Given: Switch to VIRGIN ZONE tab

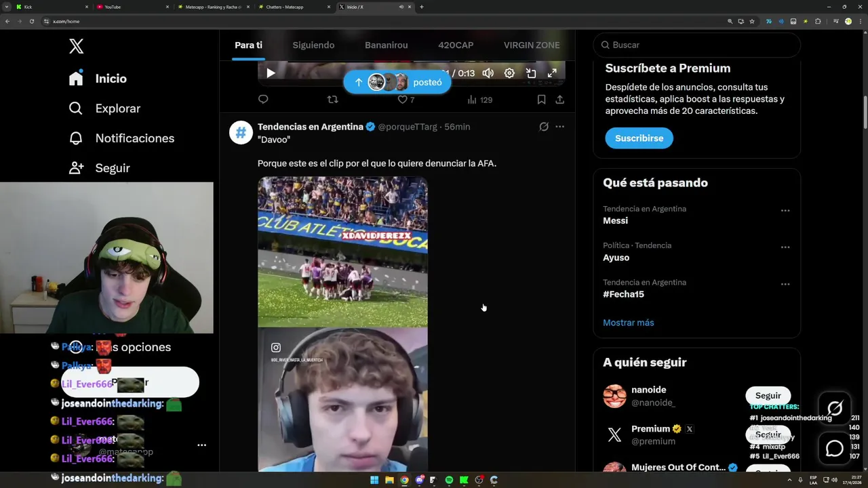Looking at the screenshot, I should 532,45.
